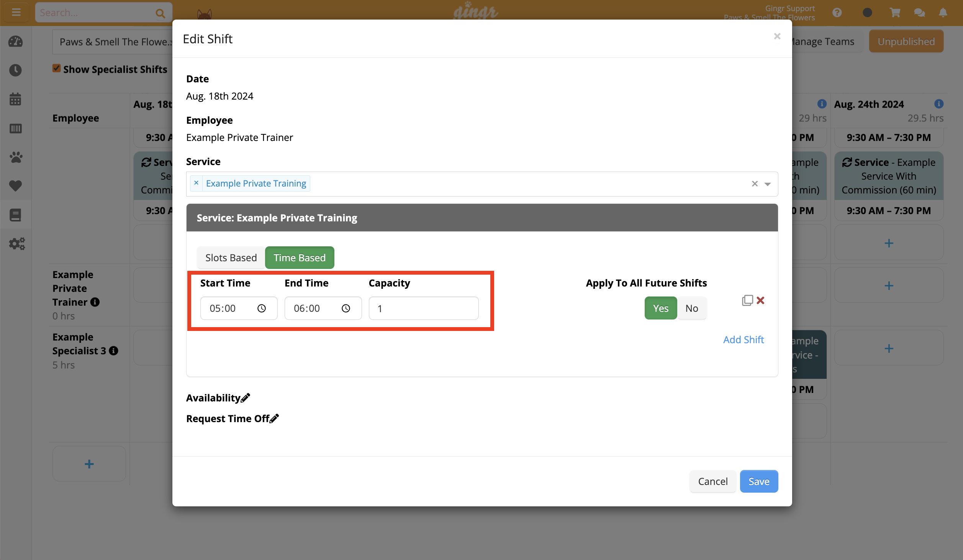
Task: Click info icon beside 29 hrs column
Action: pos(822,104)
